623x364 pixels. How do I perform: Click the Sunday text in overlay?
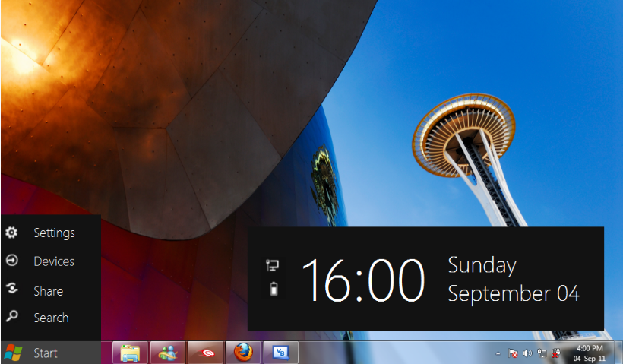482,265
